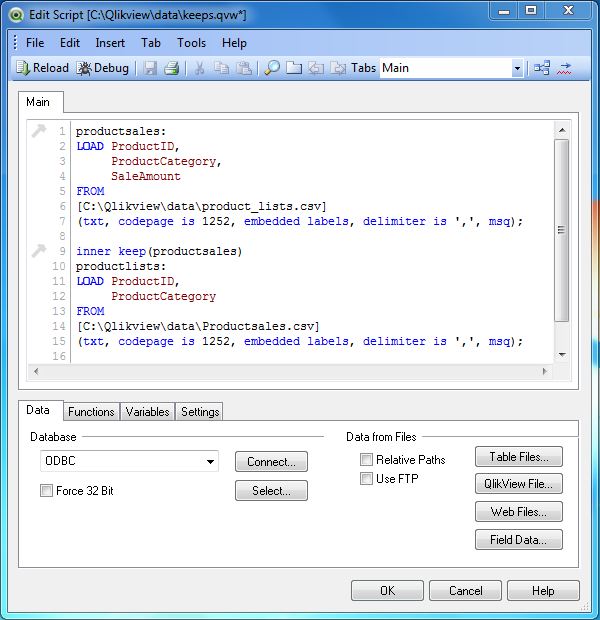Start the Debug bug icon
Image resolution: width=600 pixels, height=620 pixels.
[x=84, y=68]
